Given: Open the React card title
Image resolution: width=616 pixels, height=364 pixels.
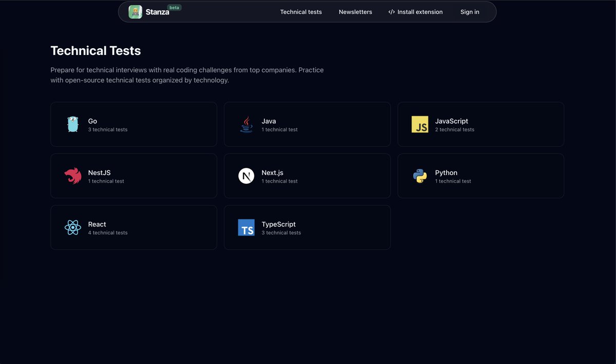Looking at the screenshot, I should click(97, 224).
